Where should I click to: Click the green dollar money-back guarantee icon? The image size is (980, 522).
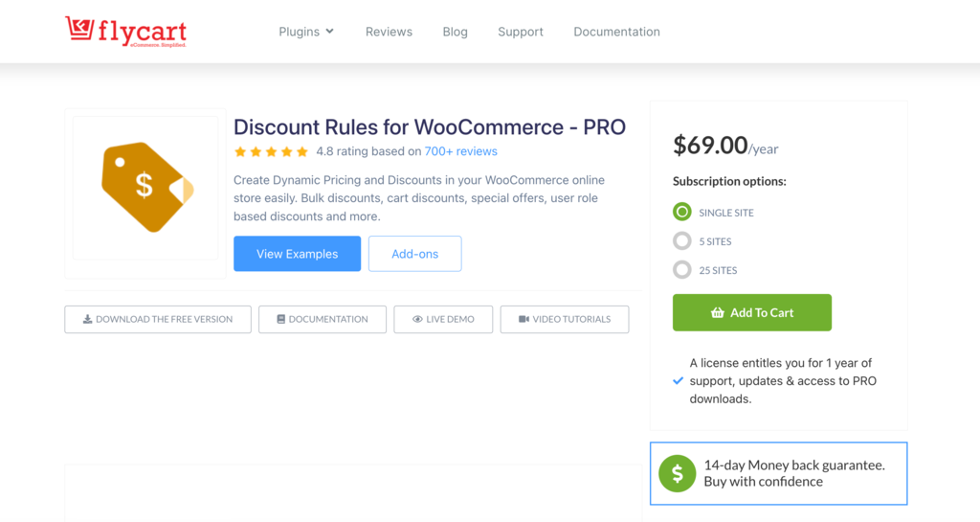[678, 473]
